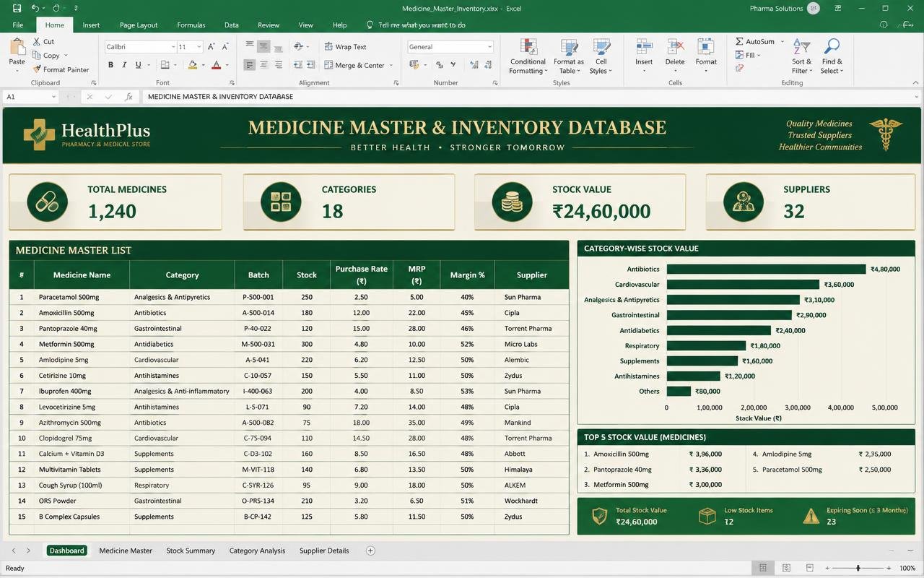Viewport: 924px width, 578px height.
Task: Apply the red font color swatch
Action: click(x=216, y=65)
